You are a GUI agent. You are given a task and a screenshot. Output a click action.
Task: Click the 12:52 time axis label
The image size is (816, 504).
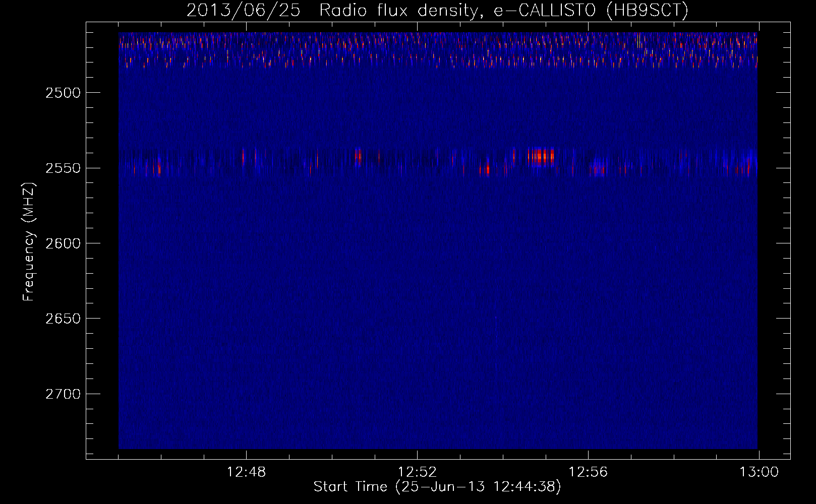point(417,472)
